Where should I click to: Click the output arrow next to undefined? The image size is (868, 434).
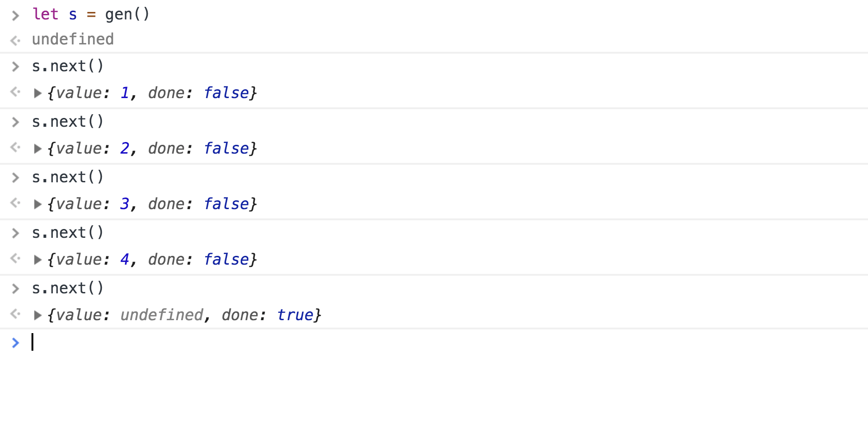(x=15, y=41)
